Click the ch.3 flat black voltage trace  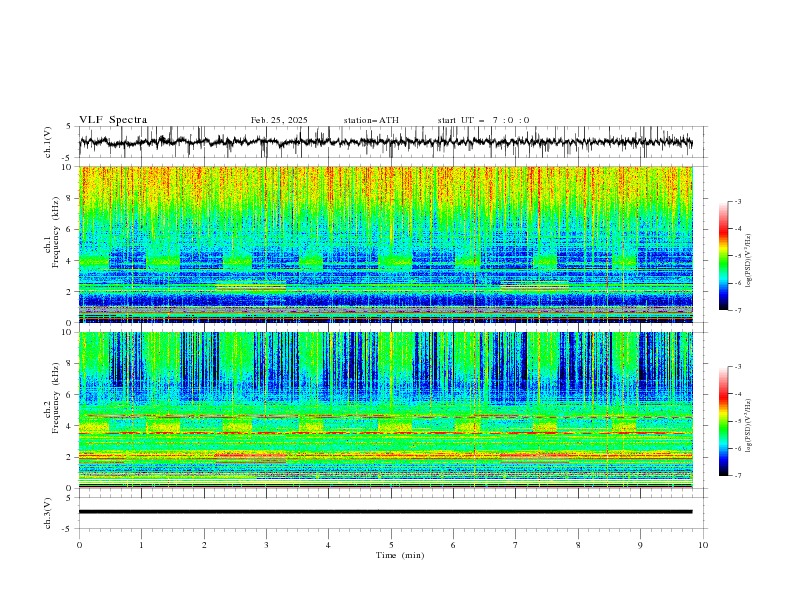click(385, 512)
